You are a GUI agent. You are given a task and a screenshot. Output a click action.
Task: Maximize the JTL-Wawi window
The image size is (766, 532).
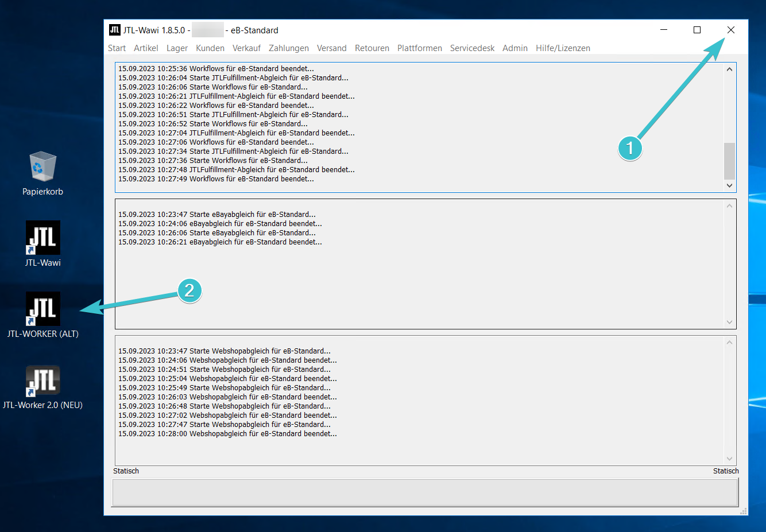click(697, 30)
